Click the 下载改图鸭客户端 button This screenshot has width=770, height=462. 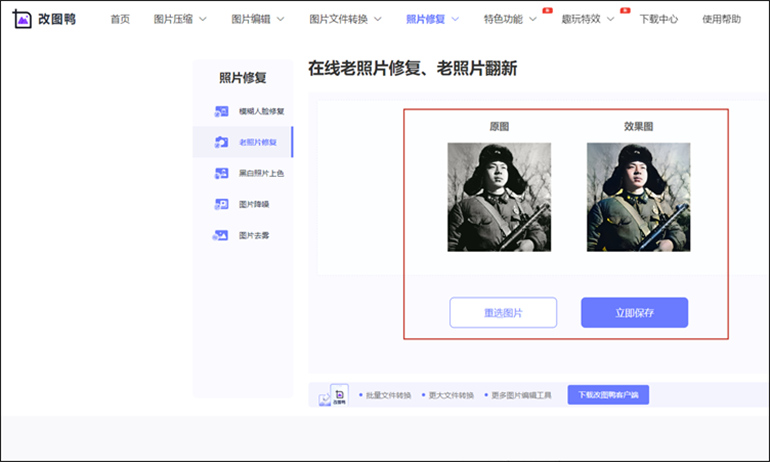coord(608,395)
